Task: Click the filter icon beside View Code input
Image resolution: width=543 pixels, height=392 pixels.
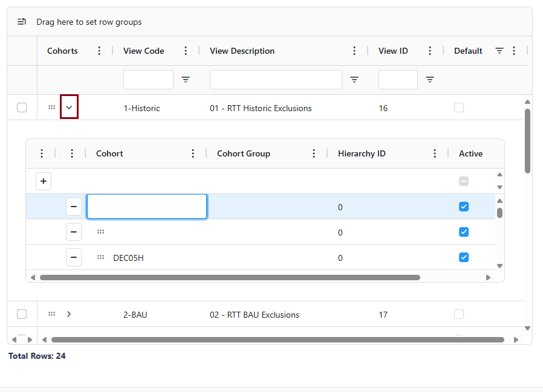Action: [186, 80]
